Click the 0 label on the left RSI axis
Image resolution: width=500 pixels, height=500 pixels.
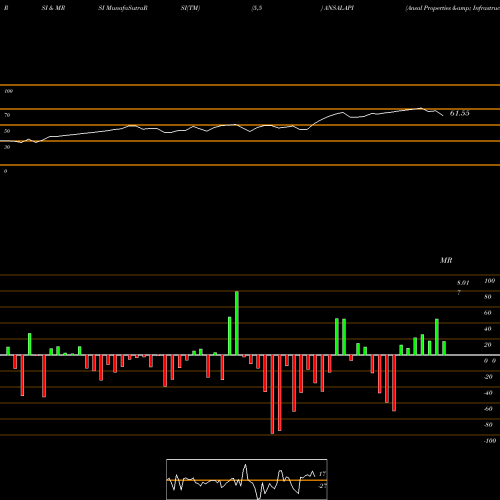(x=5, y=171)
